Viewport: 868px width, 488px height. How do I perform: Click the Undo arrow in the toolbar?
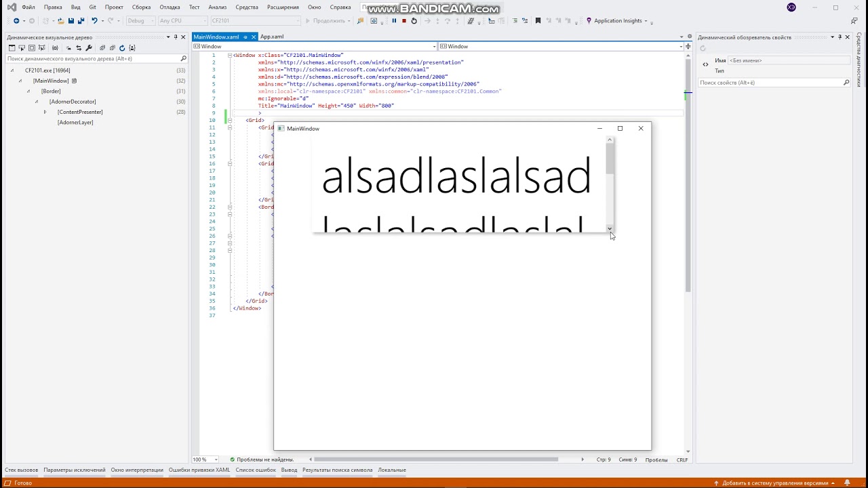click(x=94, y=21)
